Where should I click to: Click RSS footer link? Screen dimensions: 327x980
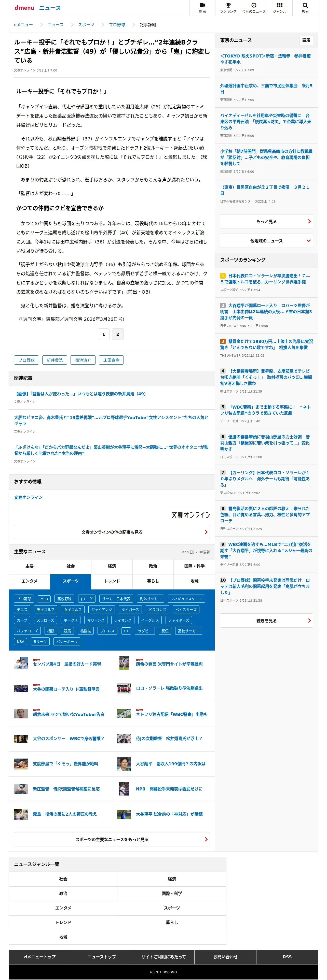coord(287,956)
